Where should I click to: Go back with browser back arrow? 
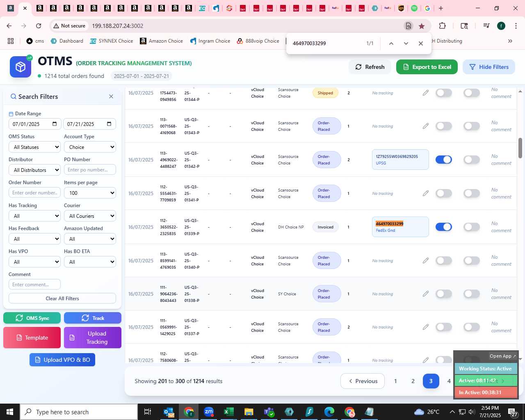pos(9,26)
